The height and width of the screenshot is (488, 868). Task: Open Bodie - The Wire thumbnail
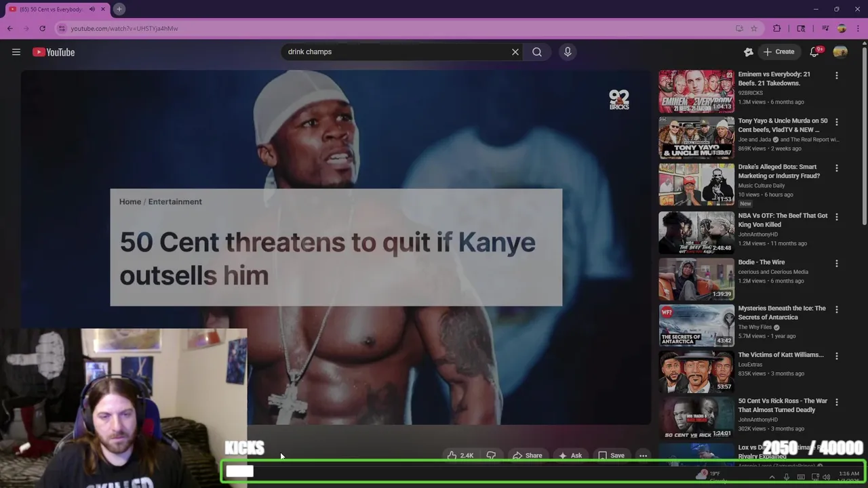tap(696, 279)
